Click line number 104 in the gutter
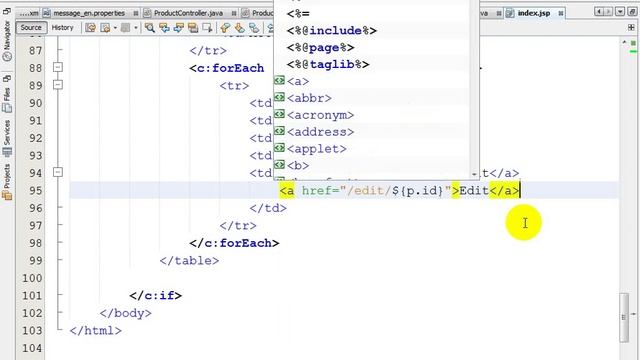This screenshot has width=640, height=360. [32, 348]
